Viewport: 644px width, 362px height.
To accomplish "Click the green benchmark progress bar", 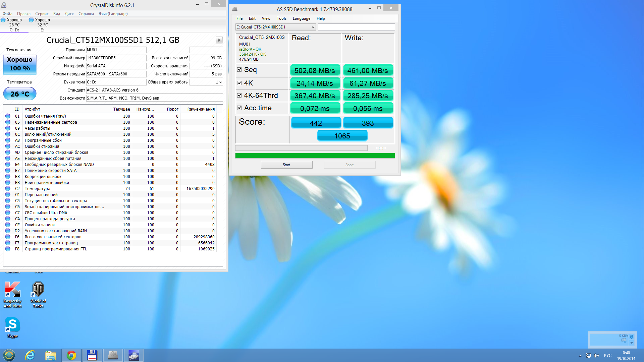I will (315, 156).
